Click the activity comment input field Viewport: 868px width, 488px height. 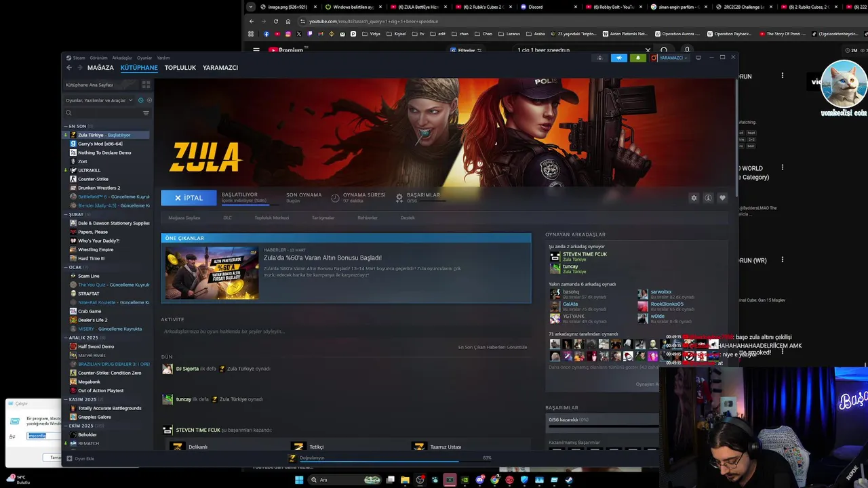(346, 331)
